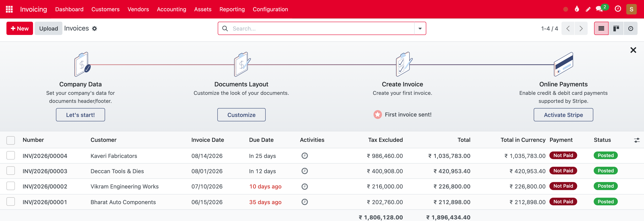
Task: Open activity clock for INV/2026/00001
Action: (x=304, y=202)
